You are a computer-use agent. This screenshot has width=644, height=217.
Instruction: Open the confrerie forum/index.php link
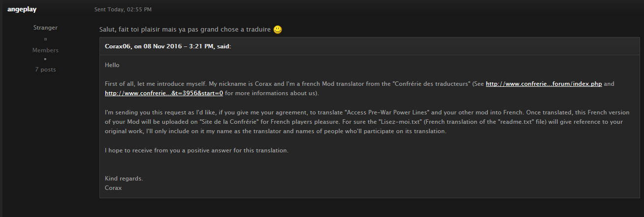coord(544,84)
